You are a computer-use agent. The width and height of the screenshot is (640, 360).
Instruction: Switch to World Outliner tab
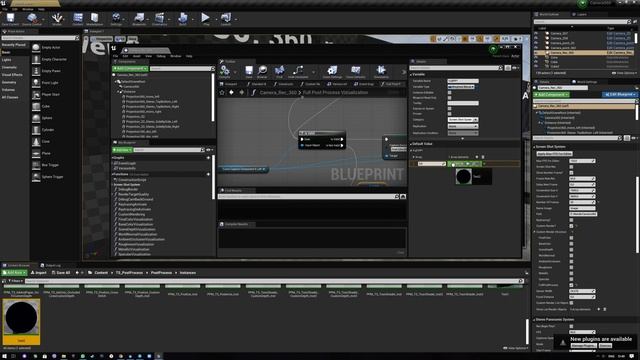(548, 14)
